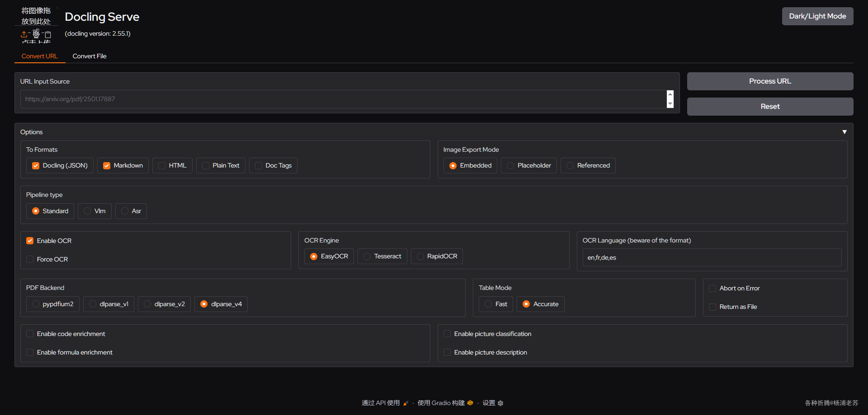The height and width of the screenshot is (415, 868).
Task: Enable the Doc Tags output format
Action: [259, 166]
